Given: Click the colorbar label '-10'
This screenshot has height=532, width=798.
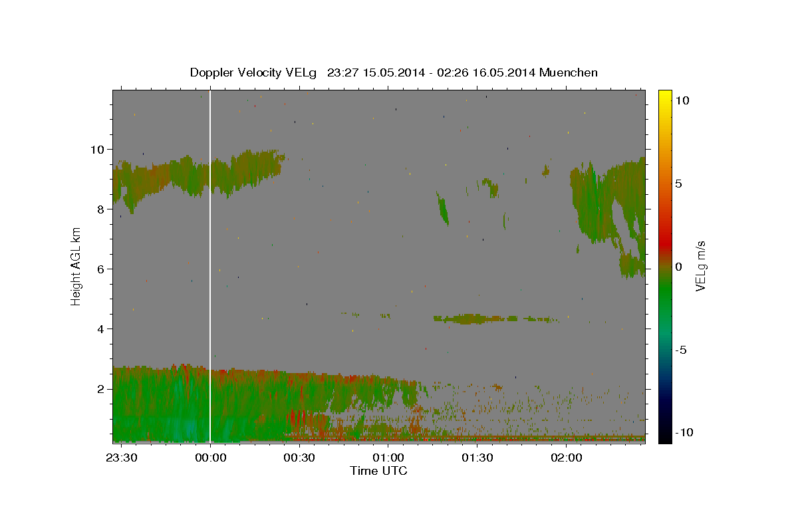Looking at the screenshot, I should click(x=684, y=433).
